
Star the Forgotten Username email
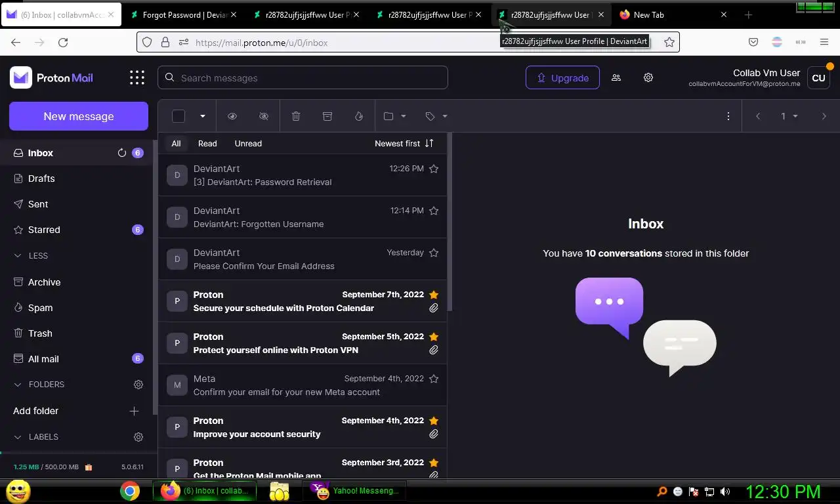(434, 211)
